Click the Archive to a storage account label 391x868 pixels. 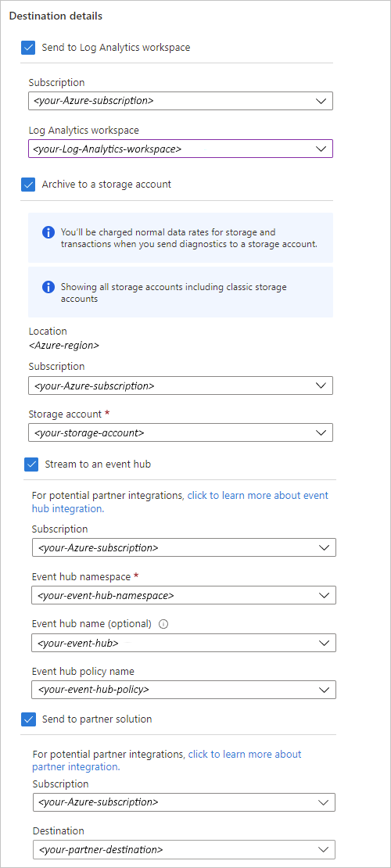pyautogui.click(x=107, y=185)
